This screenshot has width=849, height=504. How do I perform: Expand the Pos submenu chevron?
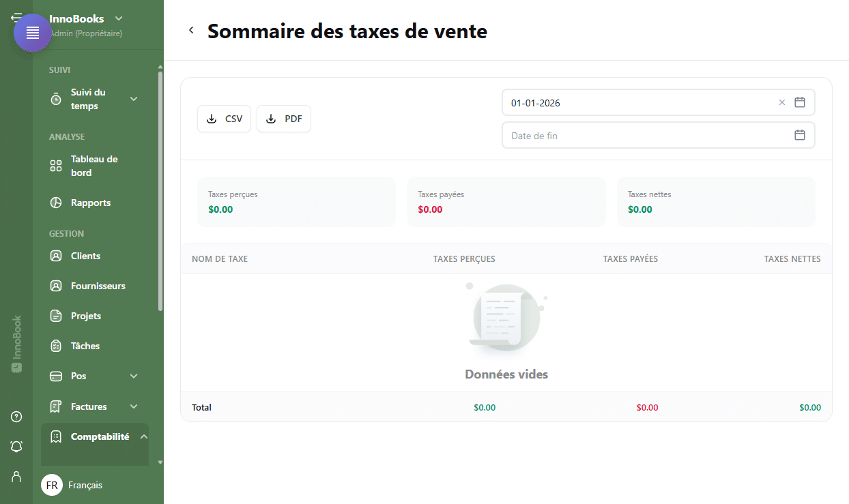(x=134, y=376)
